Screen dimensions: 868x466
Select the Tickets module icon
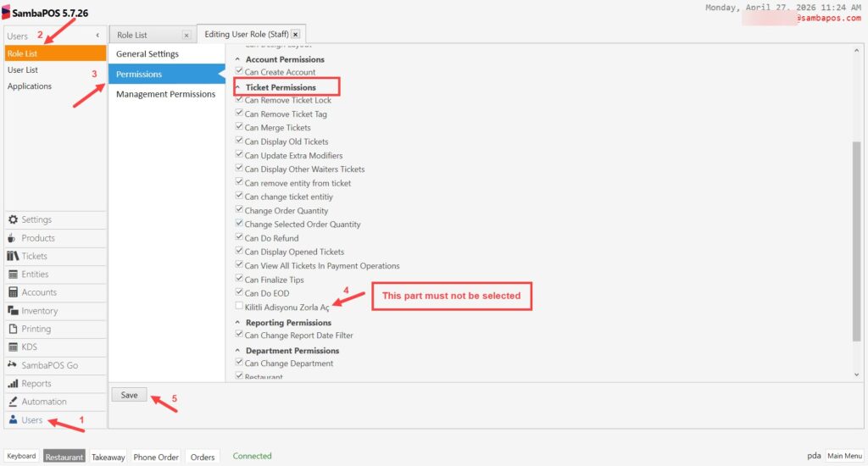click(x=13, y=256)
